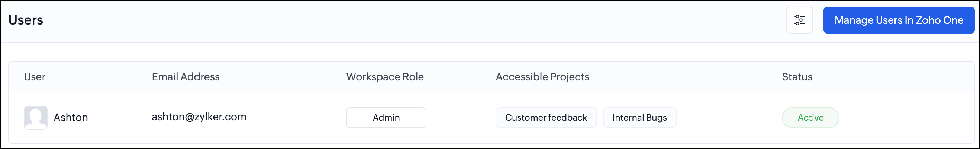Screen dimensions: 980x149
Task: Click the Accessible Projects column header
Action: coord(542,77)
